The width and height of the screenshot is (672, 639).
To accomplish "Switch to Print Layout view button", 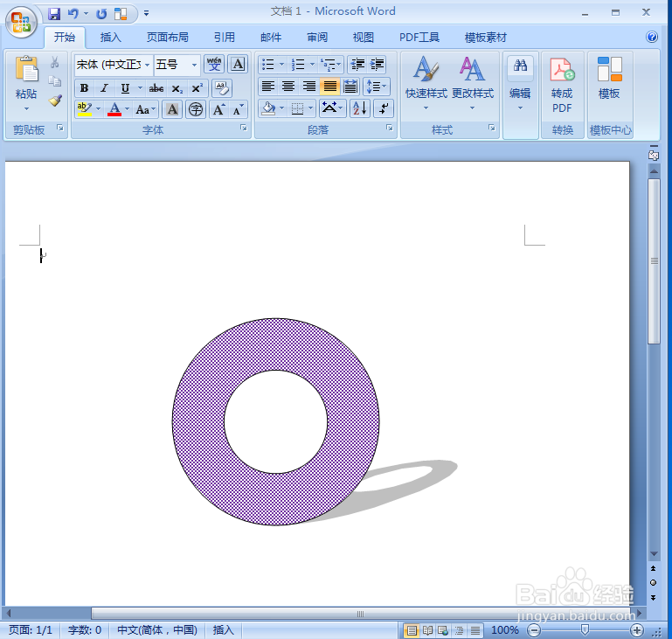I will tap(412, 630).
